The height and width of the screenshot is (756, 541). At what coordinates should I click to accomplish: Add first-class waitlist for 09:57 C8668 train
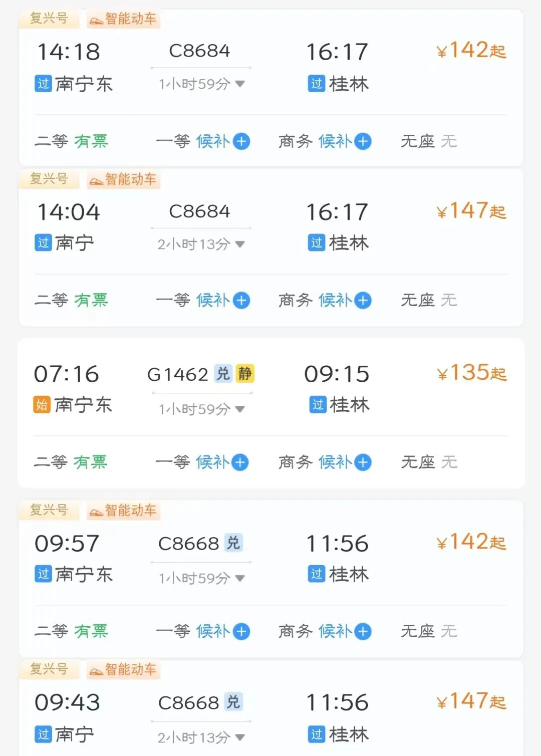coord(241,631)
